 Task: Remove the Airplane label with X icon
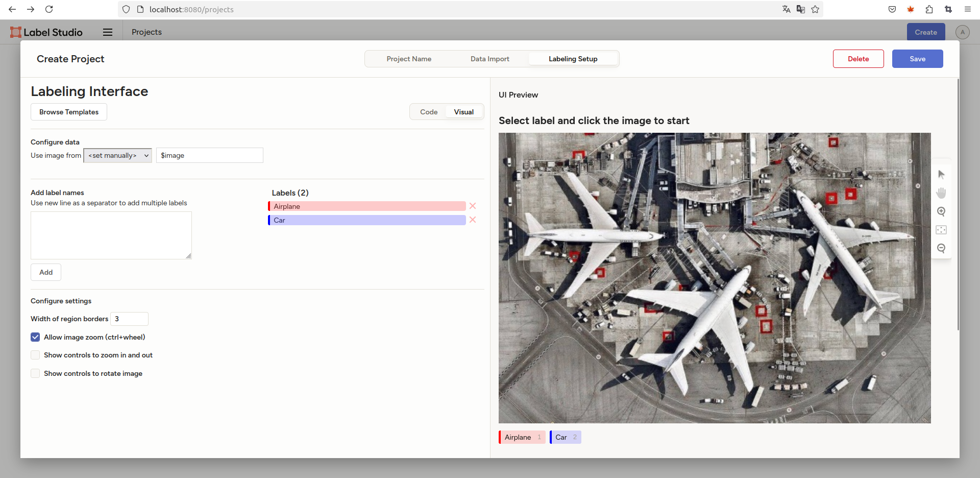click(x=473, y=206)
